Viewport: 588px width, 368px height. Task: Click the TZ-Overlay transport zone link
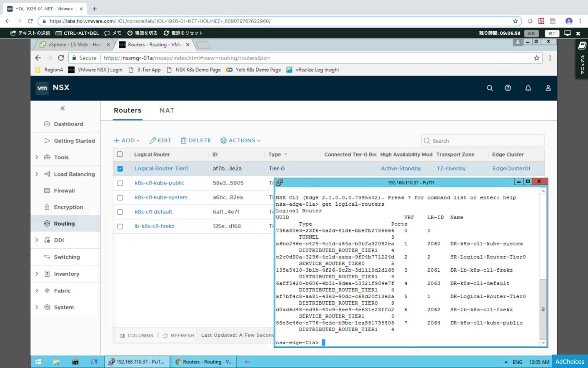point(451,169)
